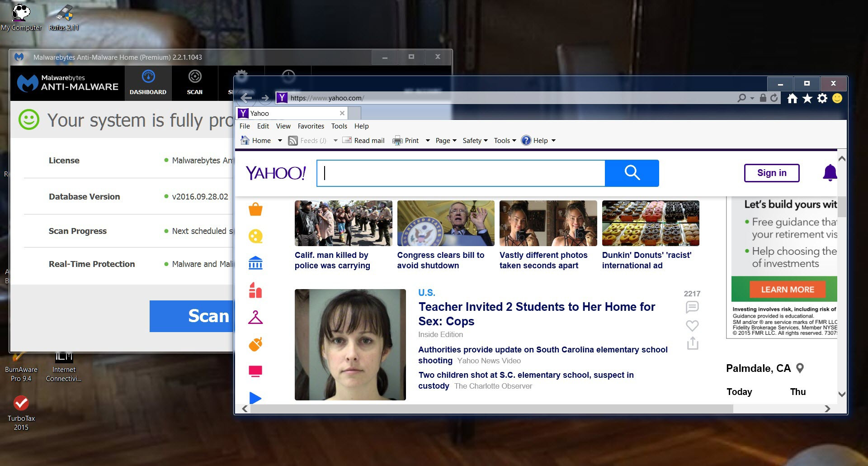Open Yahoo Beauty lipstick icon in sidebar

255,290
